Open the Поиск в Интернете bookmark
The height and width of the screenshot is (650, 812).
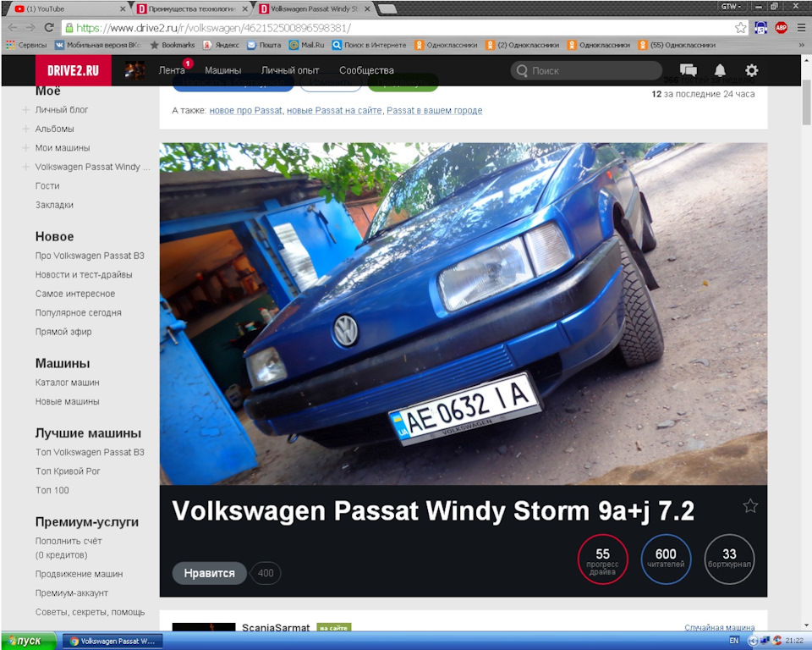point(370,45)
